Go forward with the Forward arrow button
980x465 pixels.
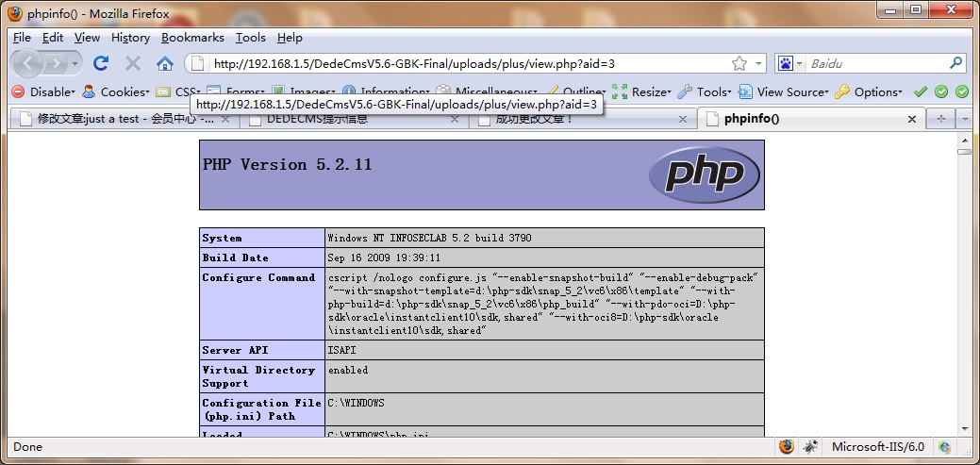click(56, 63)
